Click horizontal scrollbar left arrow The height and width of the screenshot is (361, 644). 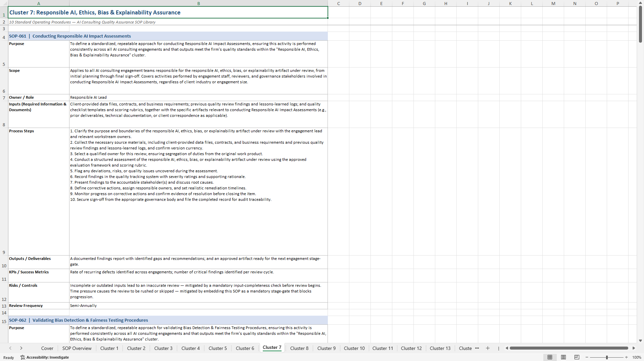(507, 348)
